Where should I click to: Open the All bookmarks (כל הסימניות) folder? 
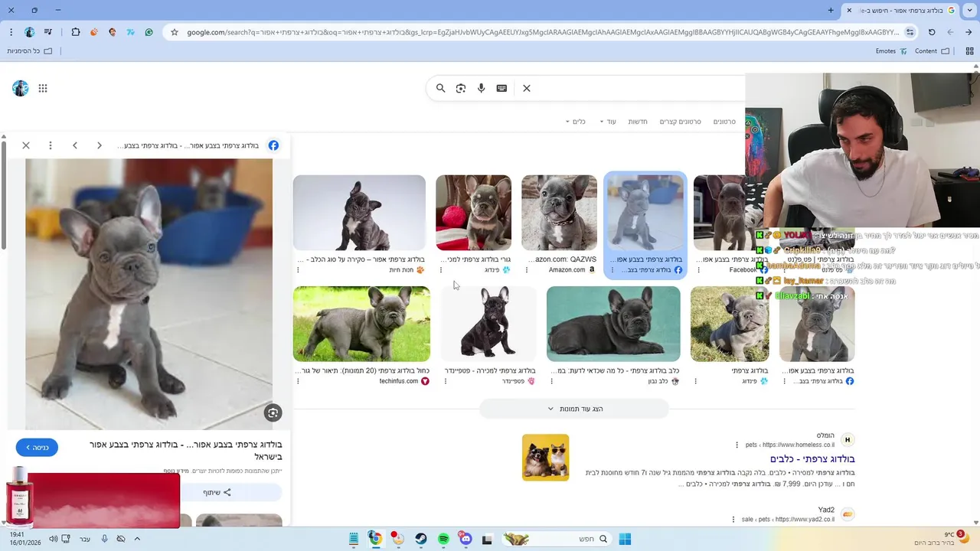tap(30, 51)
